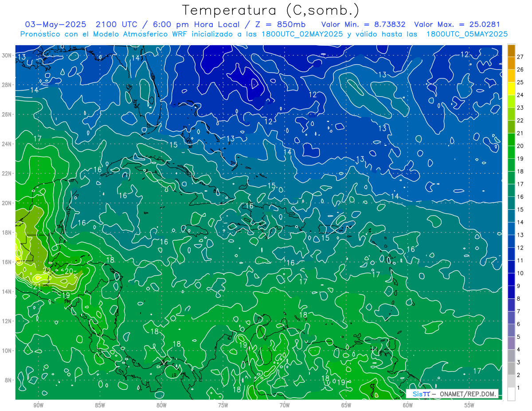Click the latitude label 30N
The height and width of the screenshot is (411, 532).
6,55
